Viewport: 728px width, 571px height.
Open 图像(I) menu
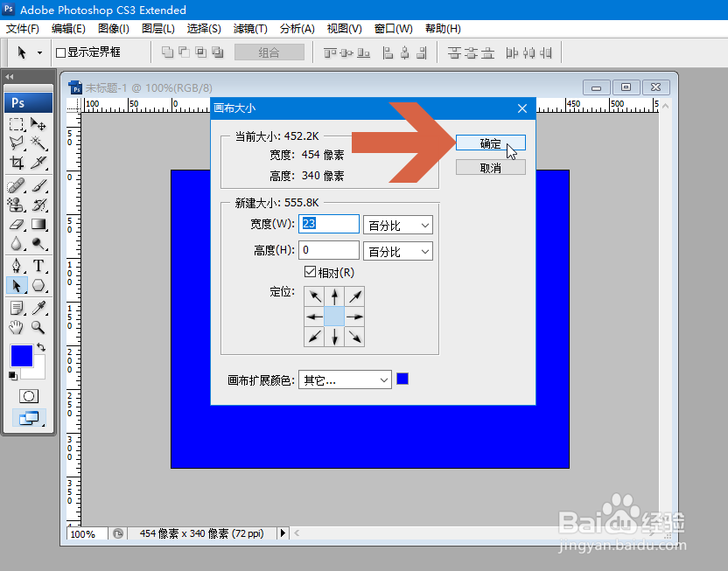click(113, 29)
